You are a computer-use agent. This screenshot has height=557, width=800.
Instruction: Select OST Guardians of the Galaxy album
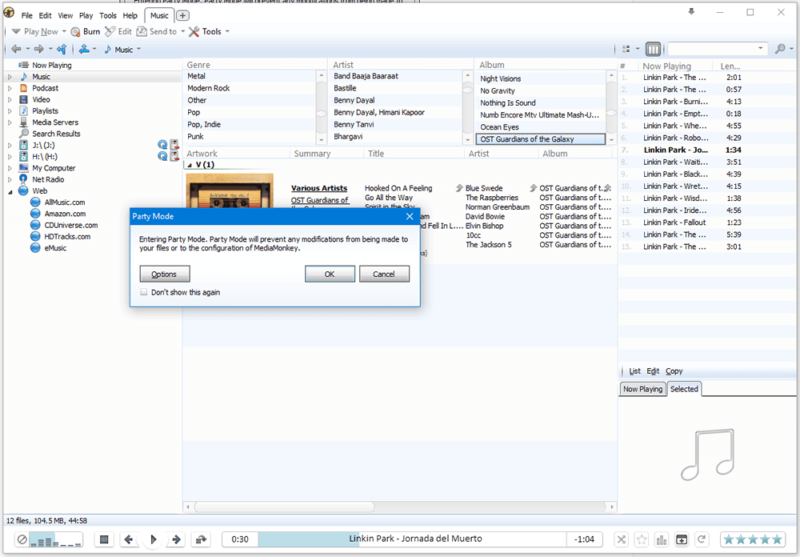coord(540,139)
